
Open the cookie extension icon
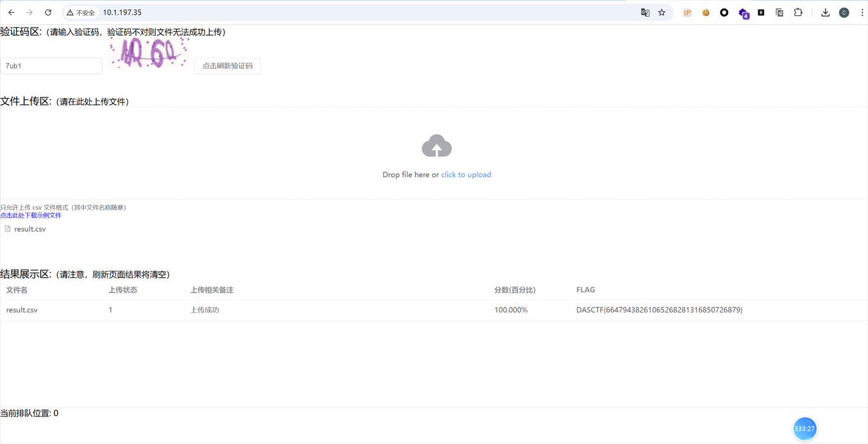706,13
